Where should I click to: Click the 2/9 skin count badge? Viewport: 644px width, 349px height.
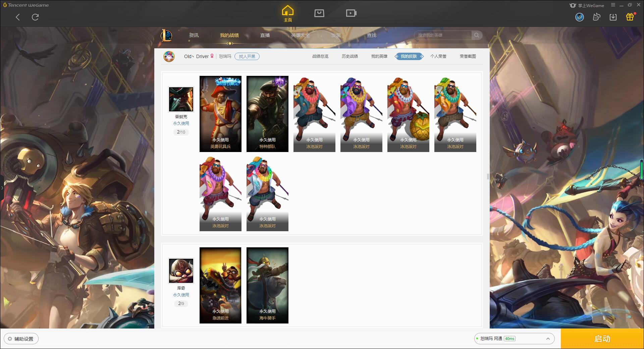(181, 304)
